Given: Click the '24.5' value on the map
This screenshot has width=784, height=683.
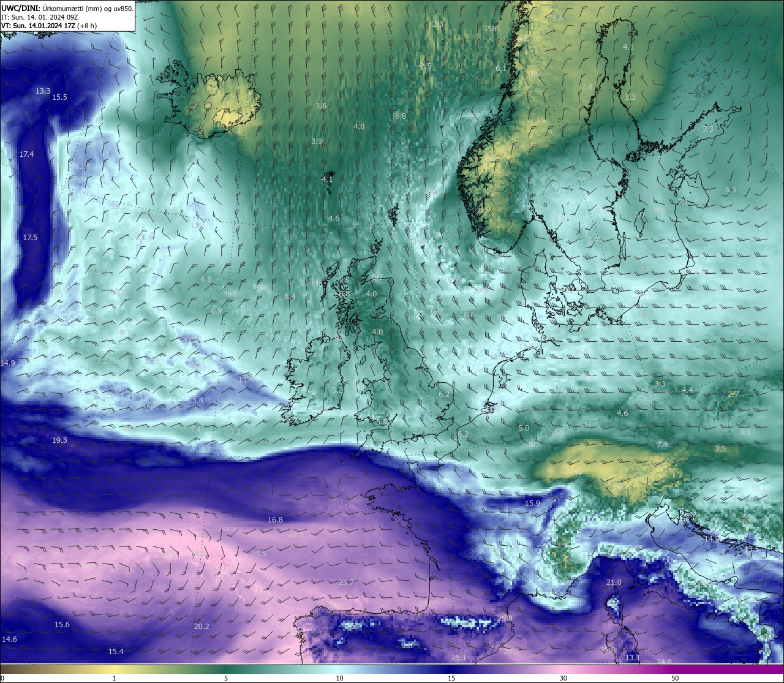Looking at the screenshot, I should click(258, 553).
